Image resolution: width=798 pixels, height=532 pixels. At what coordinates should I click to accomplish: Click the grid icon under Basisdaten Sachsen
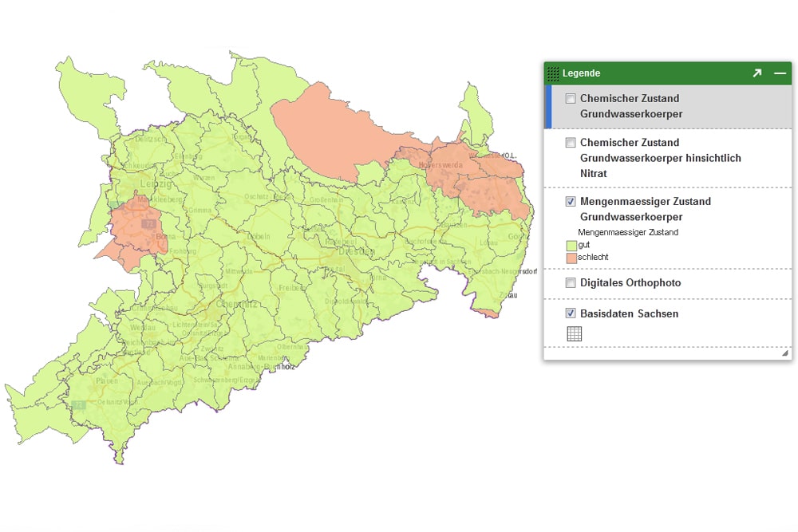click(574, 333)
